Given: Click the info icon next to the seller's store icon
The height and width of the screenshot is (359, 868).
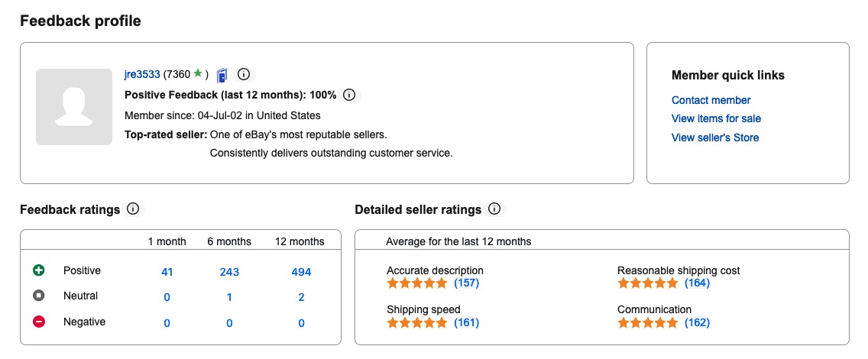Looking at the screenshot, I should [244, 74].
